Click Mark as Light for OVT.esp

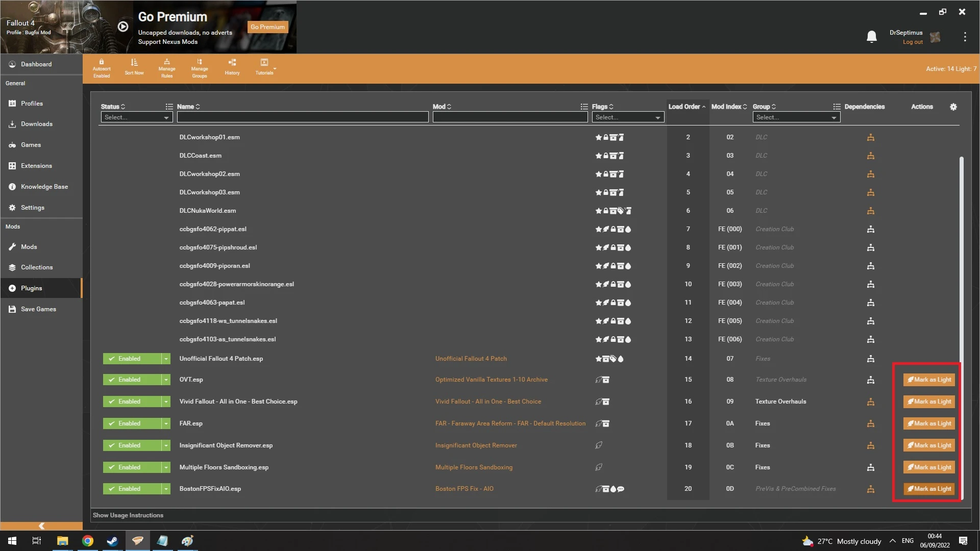(929, 380)
